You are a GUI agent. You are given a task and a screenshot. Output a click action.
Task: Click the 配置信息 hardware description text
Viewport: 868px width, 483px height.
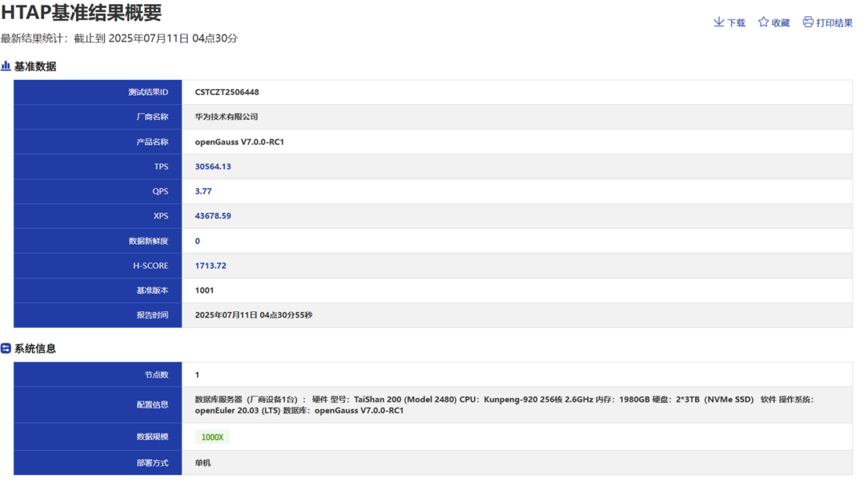[x=505, y=405]
